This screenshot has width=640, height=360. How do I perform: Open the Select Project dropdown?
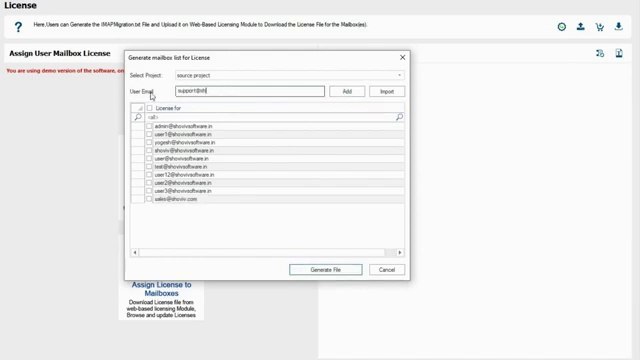289,76
